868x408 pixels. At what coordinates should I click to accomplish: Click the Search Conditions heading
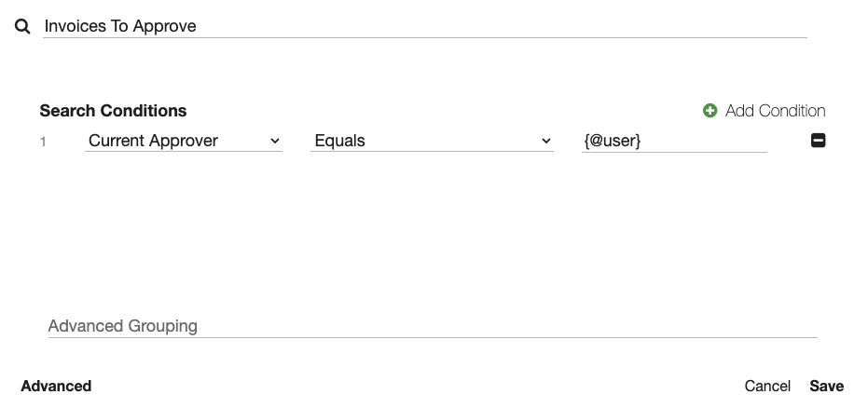click(x=113, y=111)
